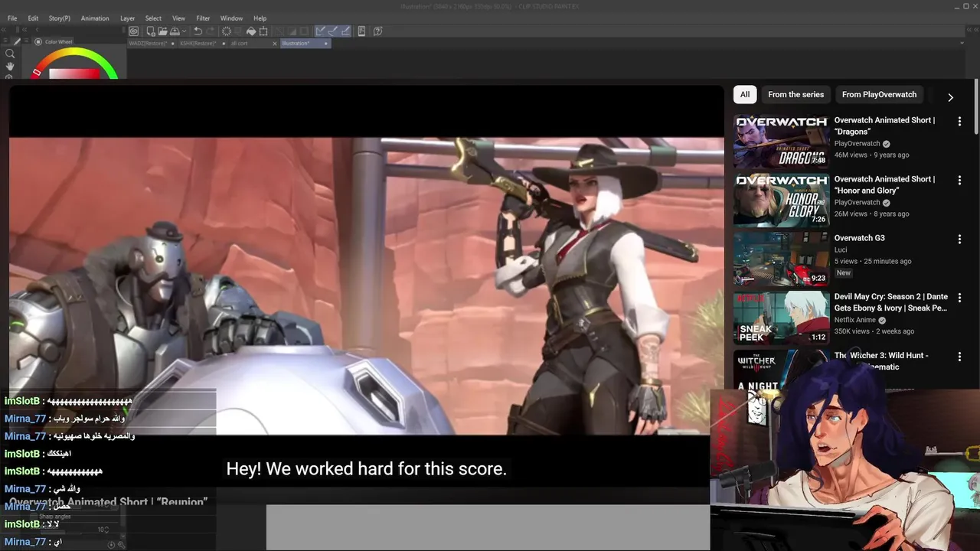Select the From the series chip
This screenshot has width=980, height=551.
[x=796, y=94]
